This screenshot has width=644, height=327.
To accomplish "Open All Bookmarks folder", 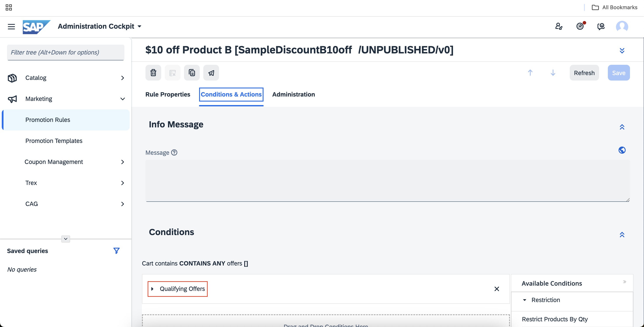I will coord(614,7).
